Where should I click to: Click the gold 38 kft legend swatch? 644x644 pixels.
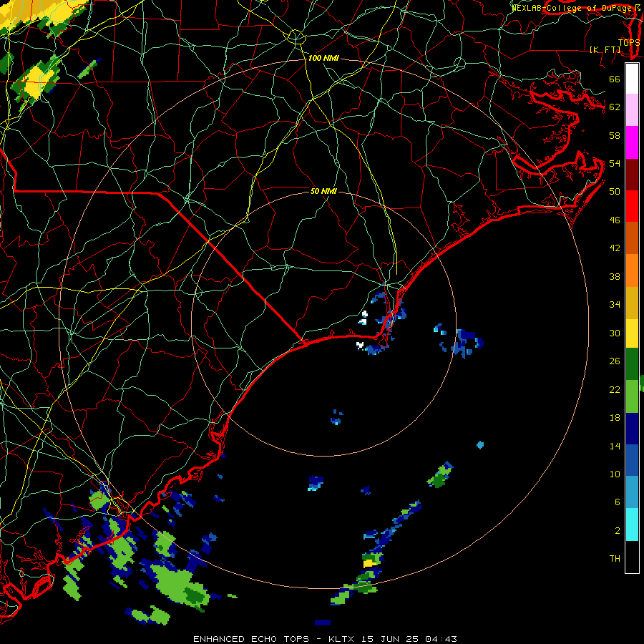pos(632,303)
